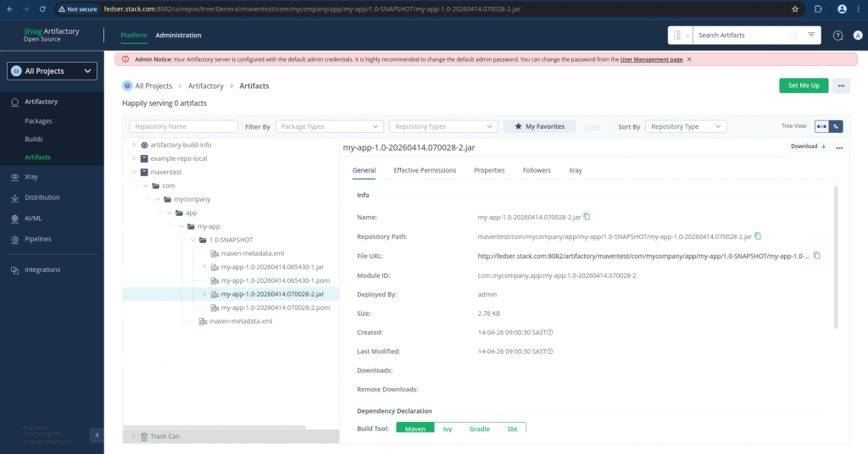The image size is (868, 454).
Task: Collapse the left sidebar with the arrow button
Action: [x=96, y=435]
